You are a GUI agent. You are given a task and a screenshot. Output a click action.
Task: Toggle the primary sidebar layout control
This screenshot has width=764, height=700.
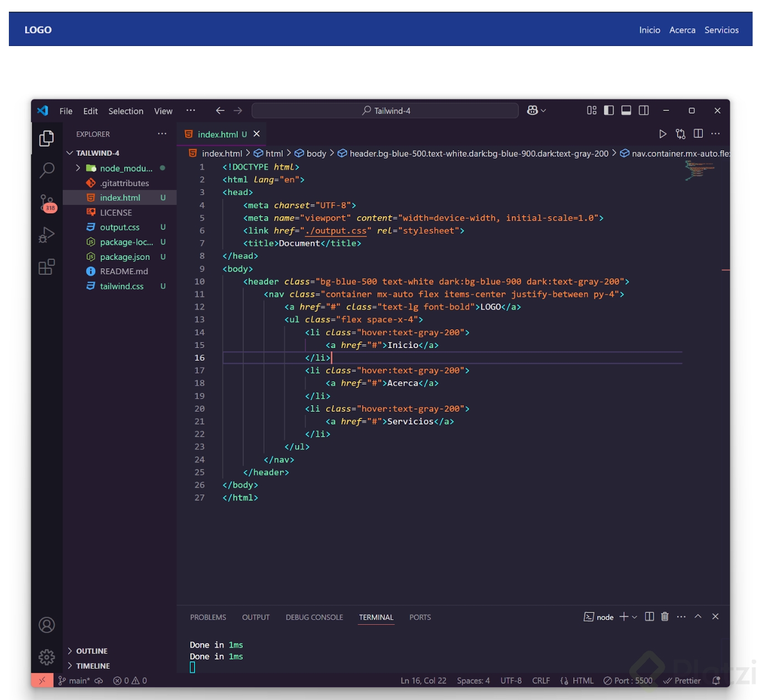pos(608,110)
